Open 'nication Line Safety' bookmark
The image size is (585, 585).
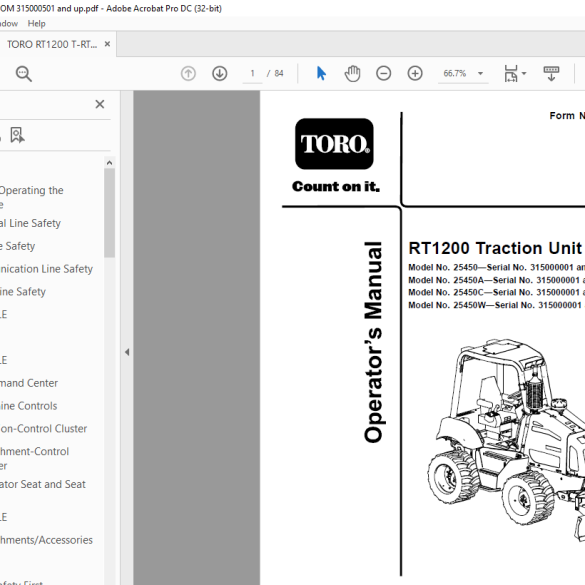[46, 269]
